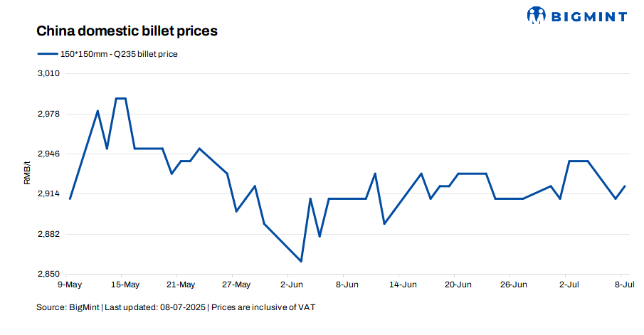Image resolution: width=644 pixels, height=335 pixels.
Task: Select the 8-Jul date label
Action: click(624, 285)
